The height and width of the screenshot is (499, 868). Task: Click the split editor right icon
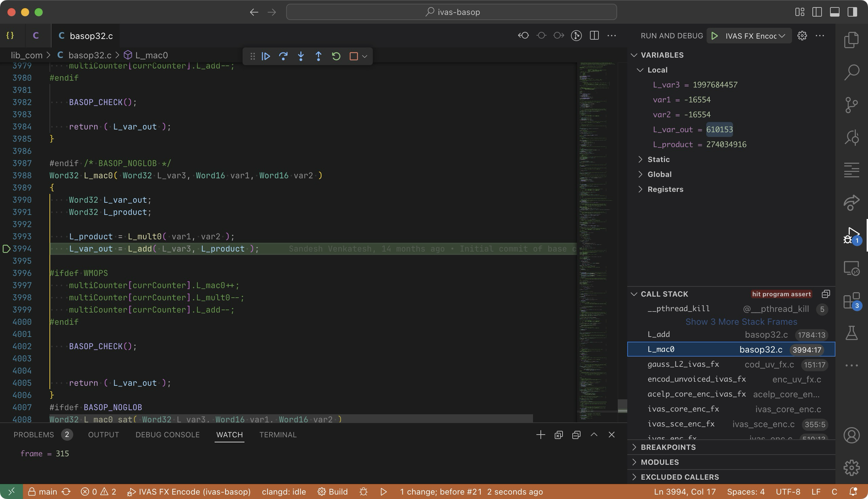[594, 36]
